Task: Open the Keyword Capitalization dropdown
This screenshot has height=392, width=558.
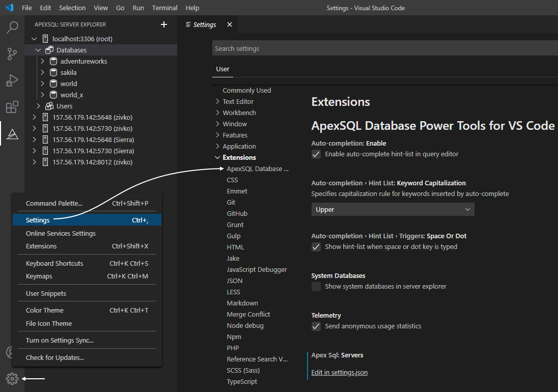Action: coord(393,210)
